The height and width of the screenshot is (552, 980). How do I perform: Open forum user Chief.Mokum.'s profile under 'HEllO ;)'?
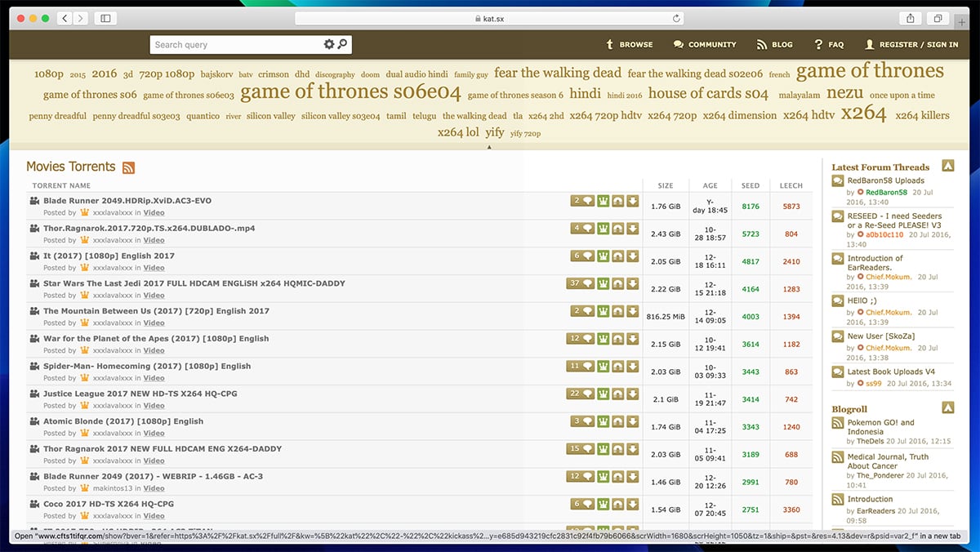pyautogui.click(x=889, y=313)
